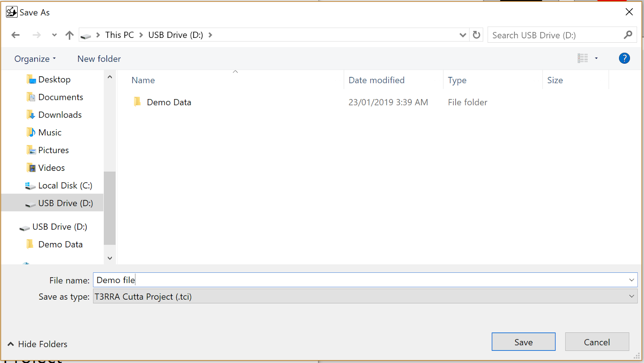Select Demo Data in the navigation pane
Screen dimensions: 644x363
(x=60, y=245)
